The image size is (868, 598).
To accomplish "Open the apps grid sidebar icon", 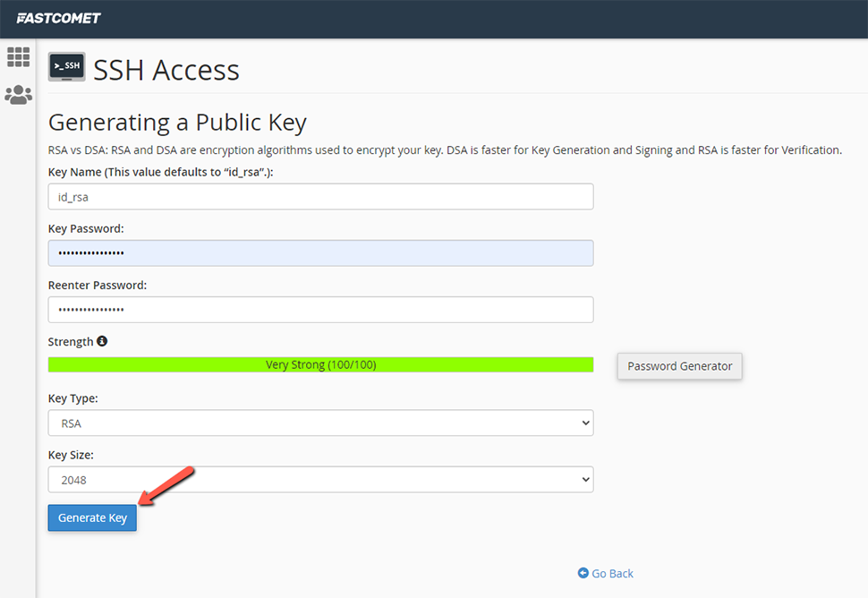I will point(18,56).
